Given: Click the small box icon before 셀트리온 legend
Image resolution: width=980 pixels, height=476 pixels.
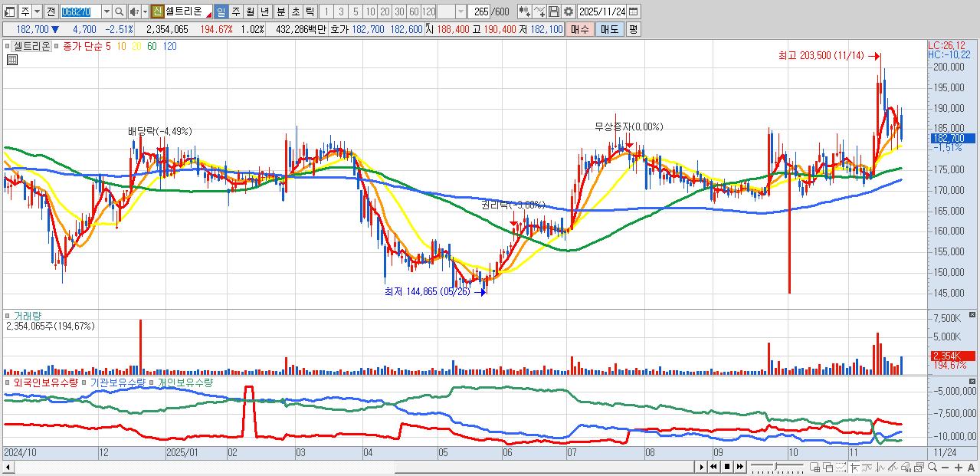Looking at the screenshot, I should tap(9, 45).
